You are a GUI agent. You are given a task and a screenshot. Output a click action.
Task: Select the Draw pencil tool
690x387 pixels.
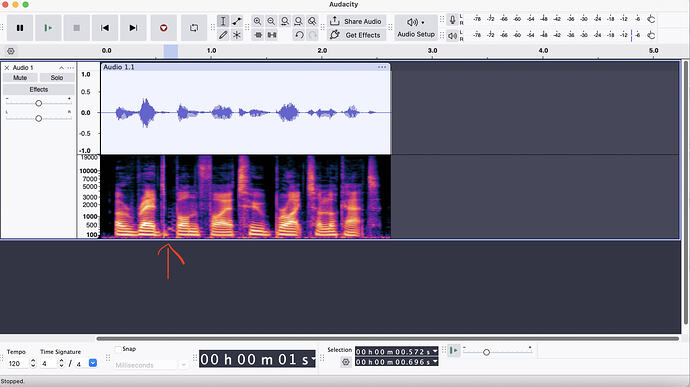pyautogui.click(x=223, y=35)
